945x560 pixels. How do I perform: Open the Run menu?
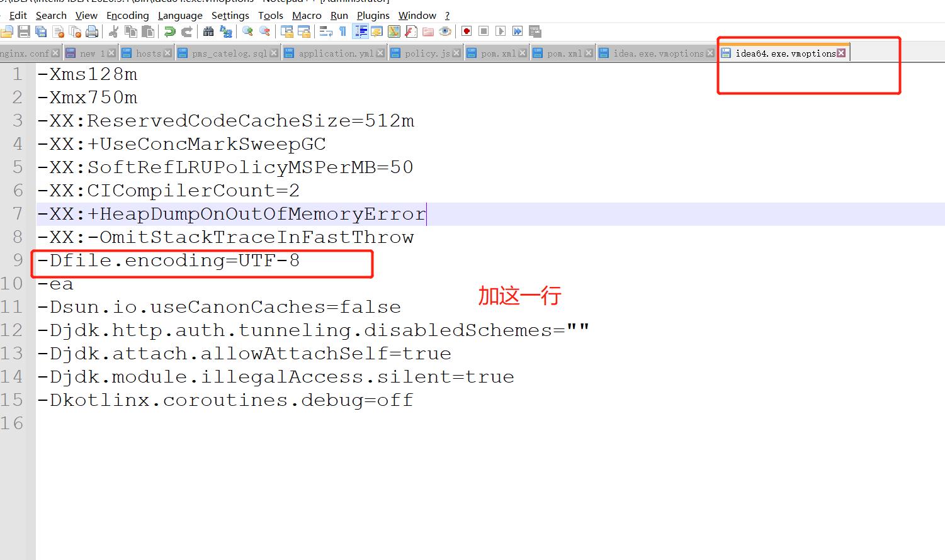(339, 15)
